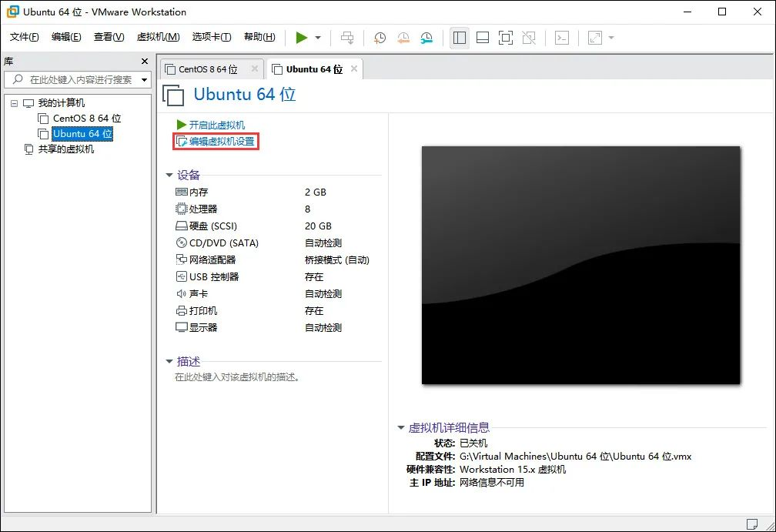Viewport: 776px width, 532px height.
Task: Collapse the 设备 section
Action: (x=169, y=176)
